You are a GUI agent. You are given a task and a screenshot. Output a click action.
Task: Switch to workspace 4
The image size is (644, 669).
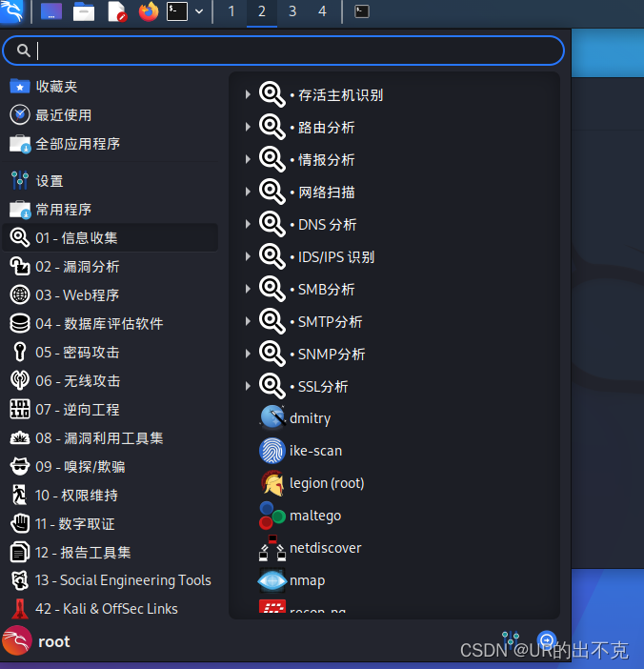click(322, 11)
